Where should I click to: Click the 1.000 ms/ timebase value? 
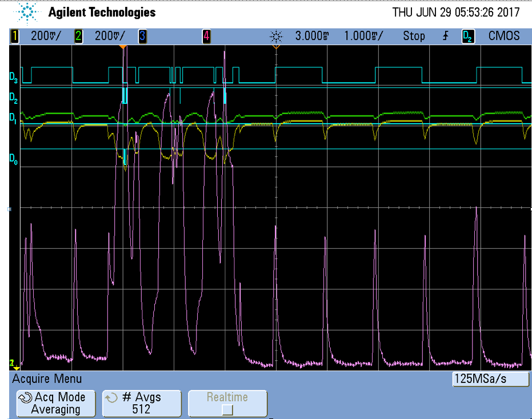coord(363,36)
